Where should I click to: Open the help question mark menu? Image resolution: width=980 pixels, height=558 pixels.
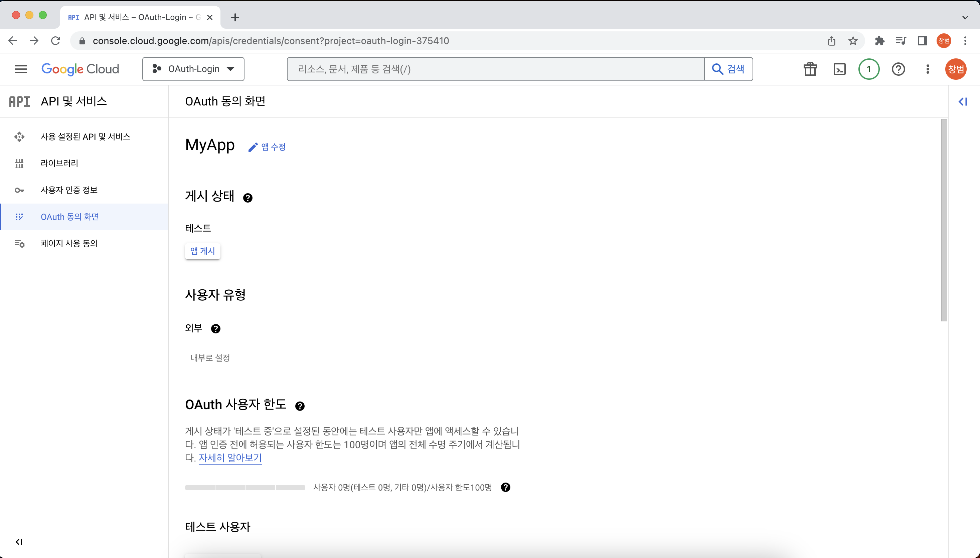[898, 69]
